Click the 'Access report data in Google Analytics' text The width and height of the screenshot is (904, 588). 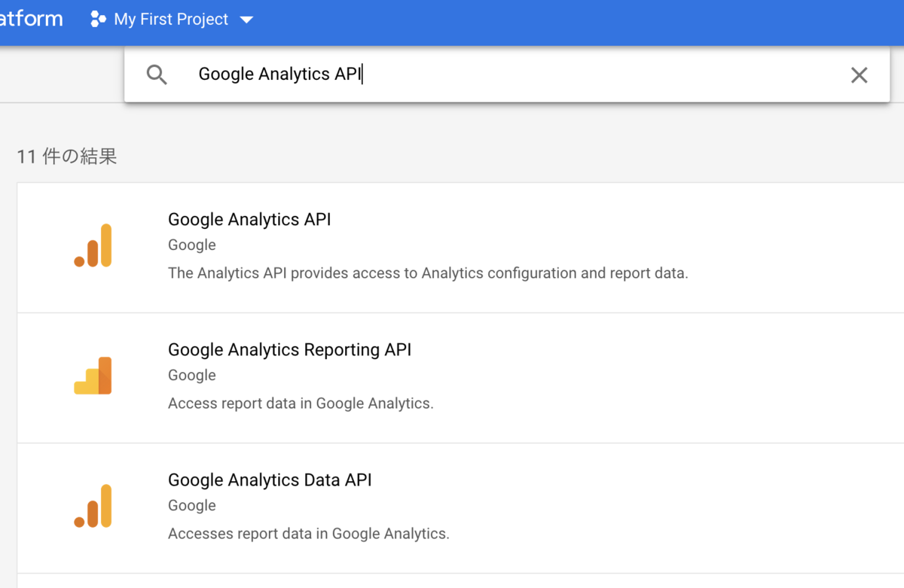[301, 404]
